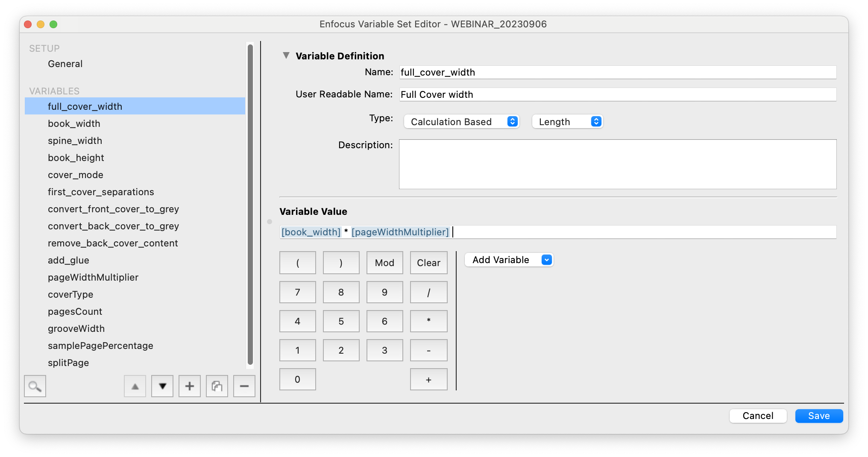Insert the multiplication operator
This screenshot has width=868, height=457.
tap(429, 321)
